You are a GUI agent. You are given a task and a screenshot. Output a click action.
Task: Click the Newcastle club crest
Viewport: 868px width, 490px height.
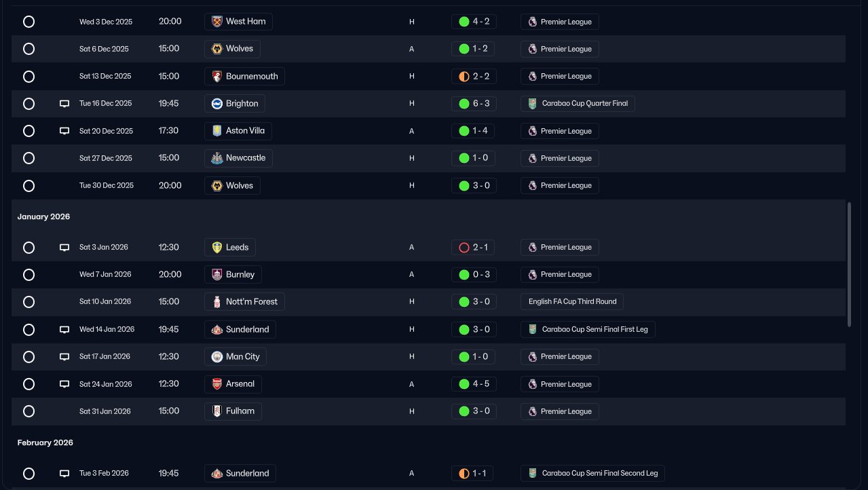217,158
